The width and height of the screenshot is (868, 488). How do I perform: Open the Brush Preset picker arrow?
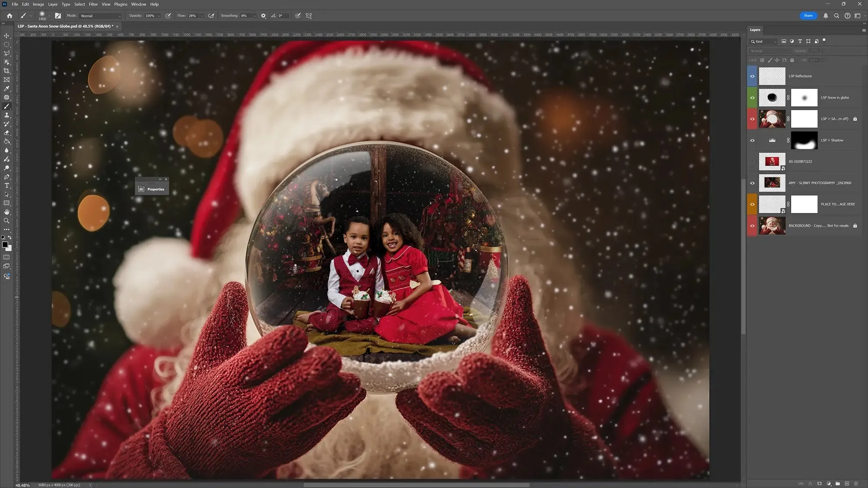coord(49,16)
